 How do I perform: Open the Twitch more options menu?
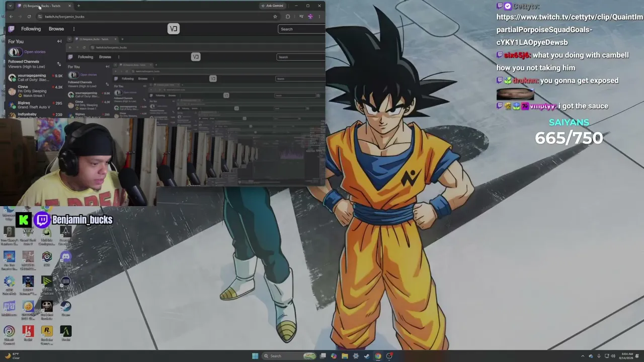pos(73,29)
